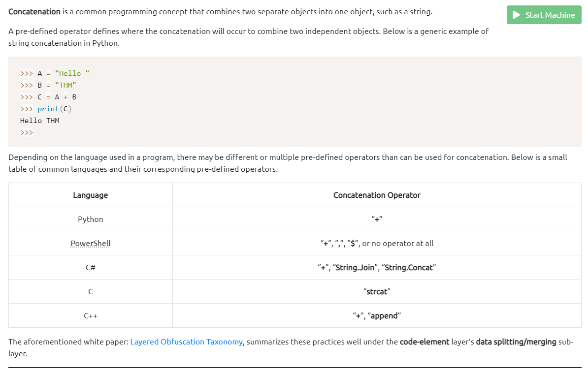588x373 pixels.
Task: Click the bold data splitting/merging text
Action: [x=516, y=342]
